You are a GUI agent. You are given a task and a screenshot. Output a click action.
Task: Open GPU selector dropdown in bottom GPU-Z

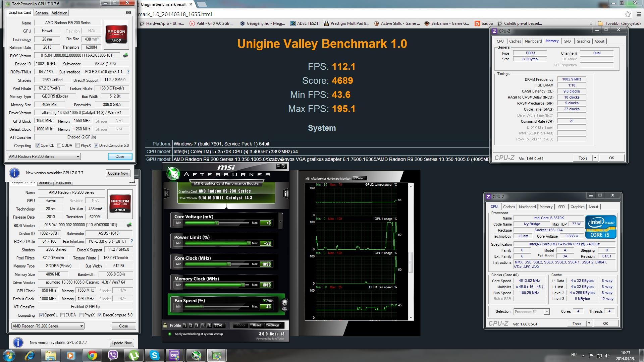pyautogui.click(x=48, y=326)
